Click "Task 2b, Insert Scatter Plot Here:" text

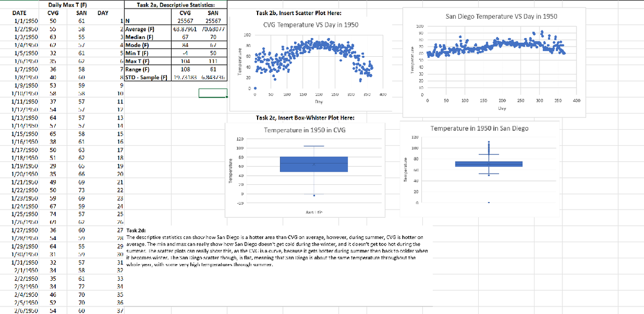(299, 12)
